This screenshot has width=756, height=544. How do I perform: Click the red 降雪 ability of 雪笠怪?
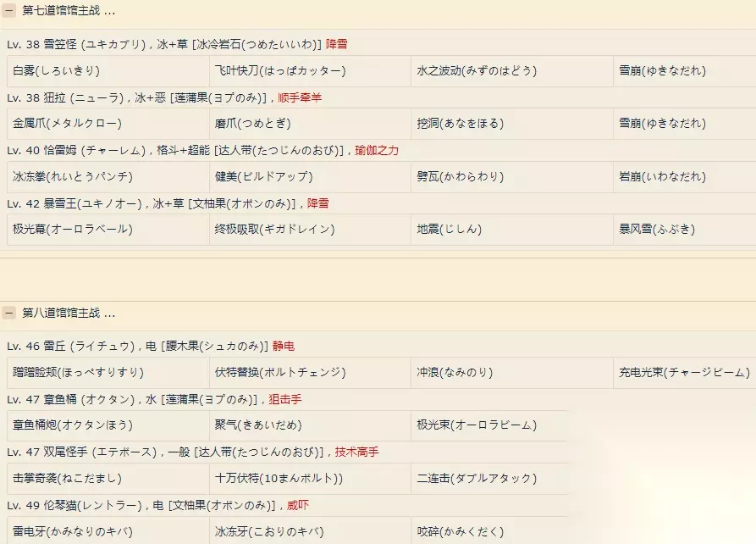pyautogui.click(x=337, y=44)
